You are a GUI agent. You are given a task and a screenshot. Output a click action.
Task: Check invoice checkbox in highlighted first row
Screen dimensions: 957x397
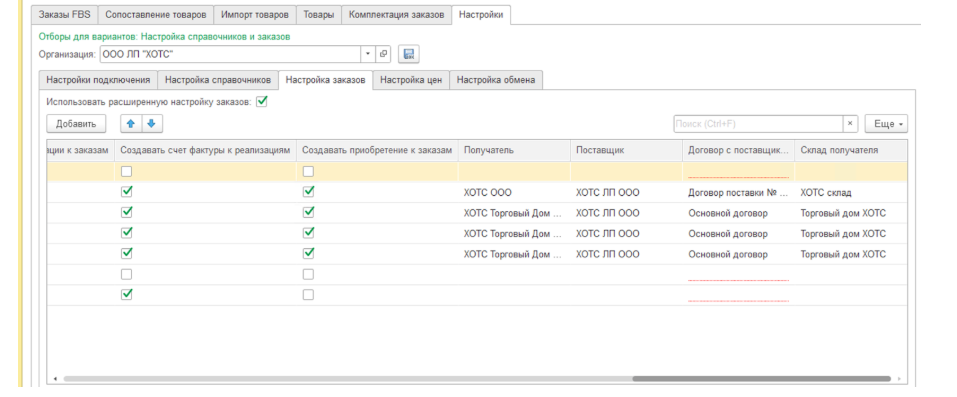(126, 172)
